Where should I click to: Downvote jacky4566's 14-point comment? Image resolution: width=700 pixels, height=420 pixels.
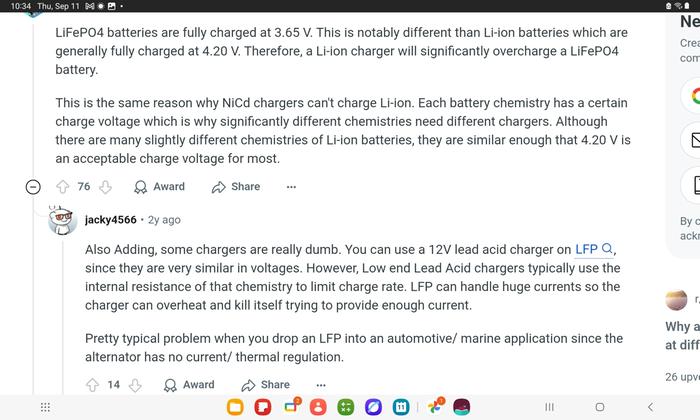click(x=135, y=385)
